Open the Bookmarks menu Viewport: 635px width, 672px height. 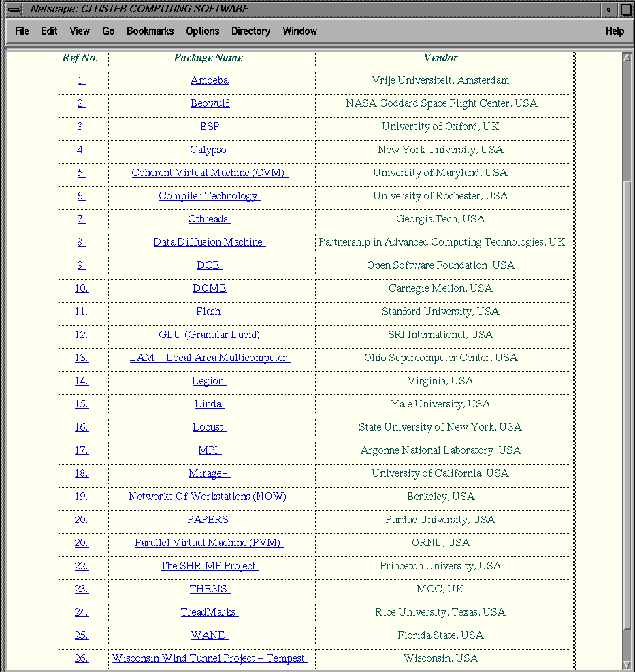point(150,31)
